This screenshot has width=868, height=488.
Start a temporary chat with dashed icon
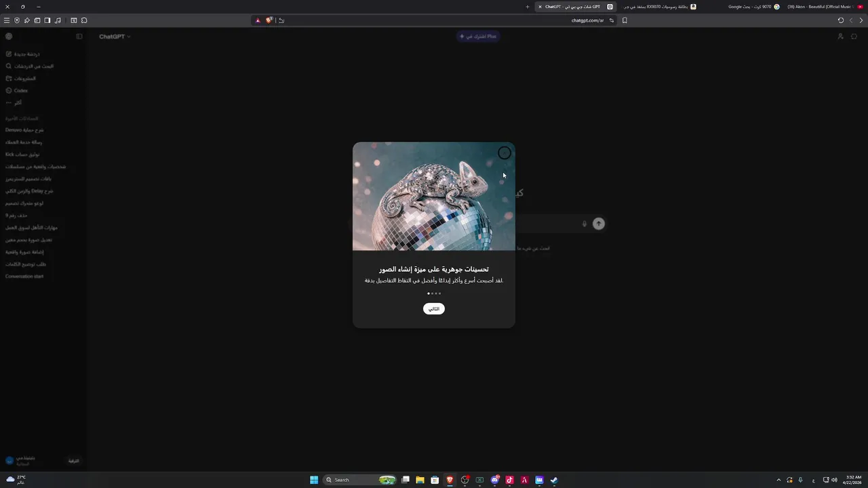click(854, 37)
